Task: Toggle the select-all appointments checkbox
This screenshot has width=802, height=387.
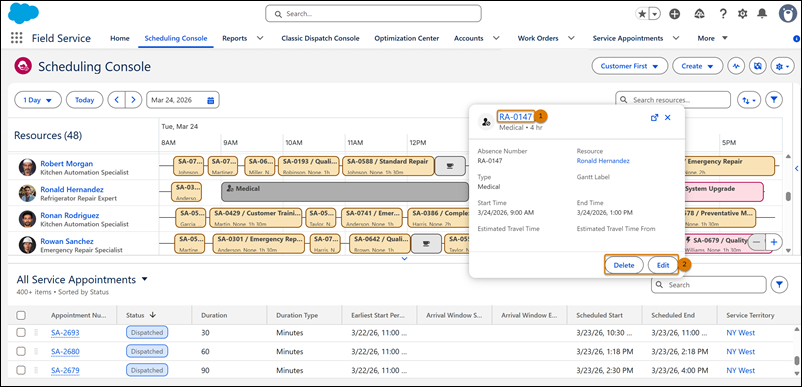Action: pyautogui.click(x=21, y=315)
